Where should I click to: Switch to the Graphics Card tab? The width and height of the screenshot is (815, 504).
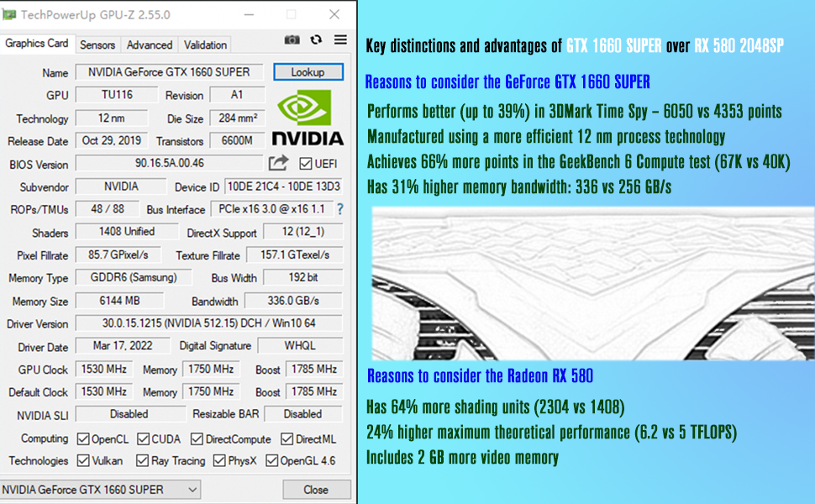pyautogui.click(x=37, y=44)
